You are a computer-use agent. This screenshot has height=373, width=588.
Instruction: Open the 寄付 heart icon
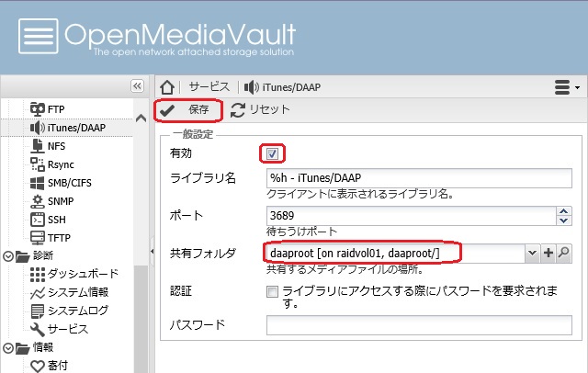pyautogui.click(x=37, y=366)
